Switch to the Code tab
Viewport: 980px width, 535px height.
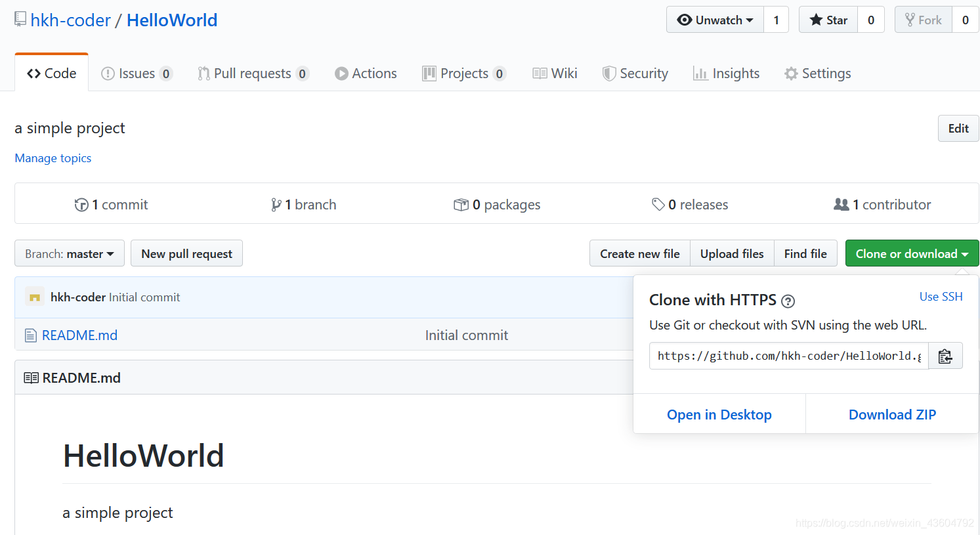(51, 73)
